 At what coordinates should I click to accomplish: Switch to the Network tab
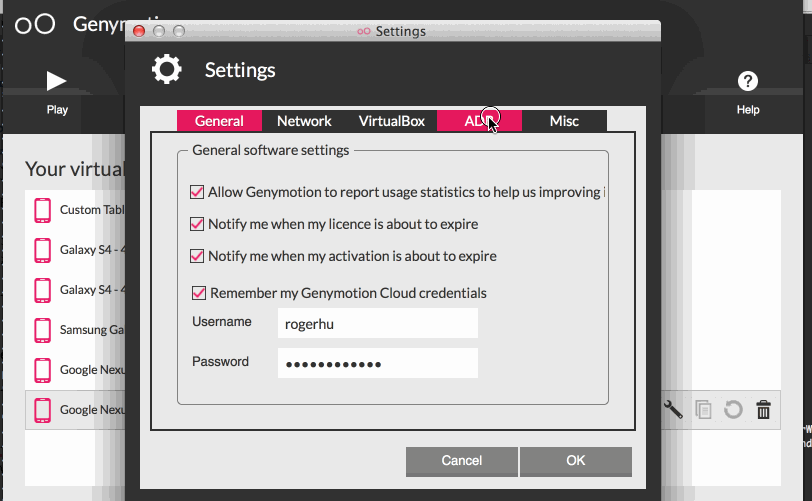coord(304,121)
